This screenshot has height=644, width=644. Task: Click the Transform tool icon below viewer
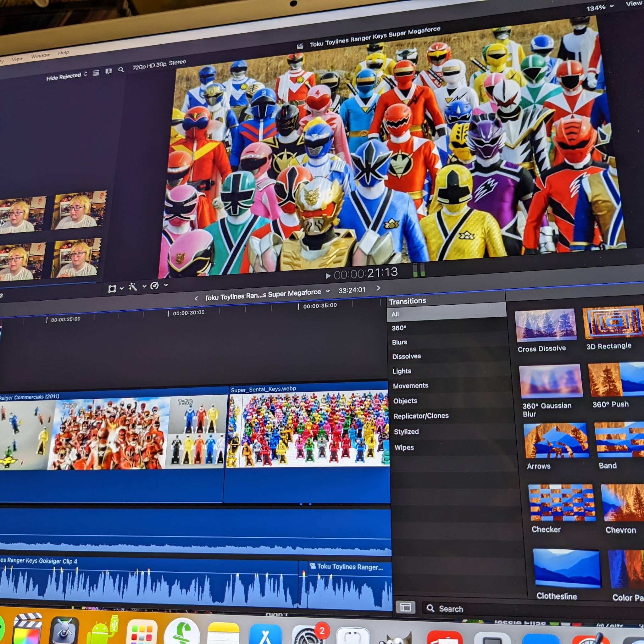(112, 289)
